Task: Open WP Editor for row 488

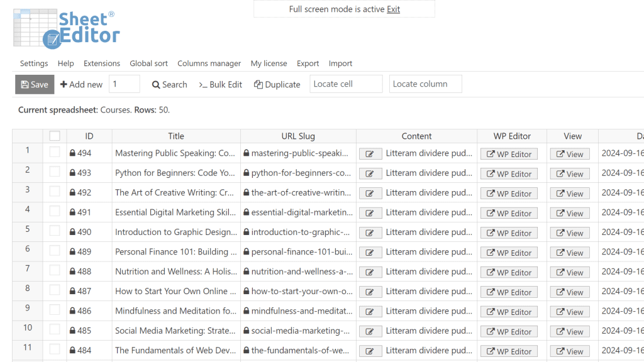Action: pos(509,272)
